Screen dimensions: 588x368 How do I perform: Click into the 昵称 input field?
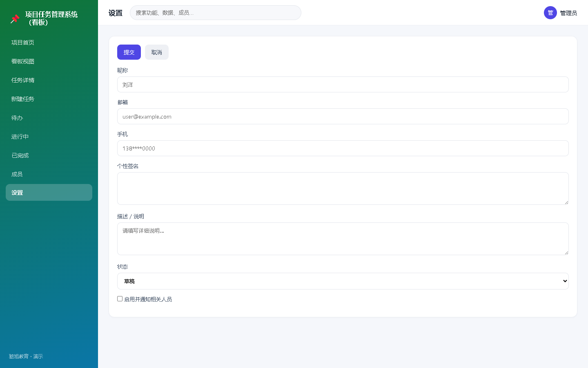click(x=343, y=85)
